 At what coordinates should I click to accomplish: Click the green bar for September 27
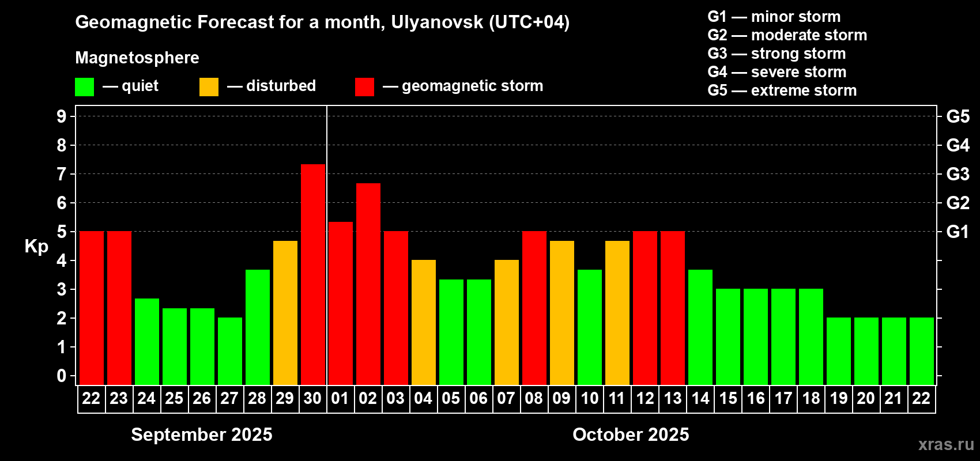coord(230,351)
